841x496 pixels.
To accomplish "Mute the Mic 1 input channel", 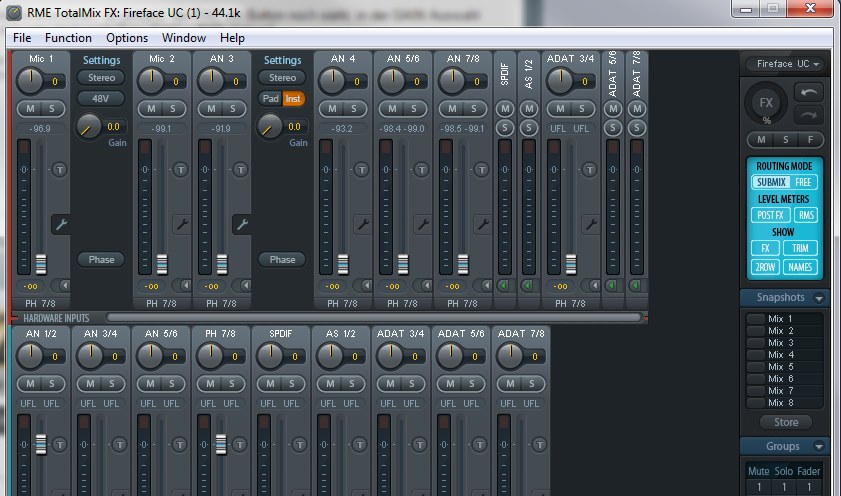I will click(31, 109).
